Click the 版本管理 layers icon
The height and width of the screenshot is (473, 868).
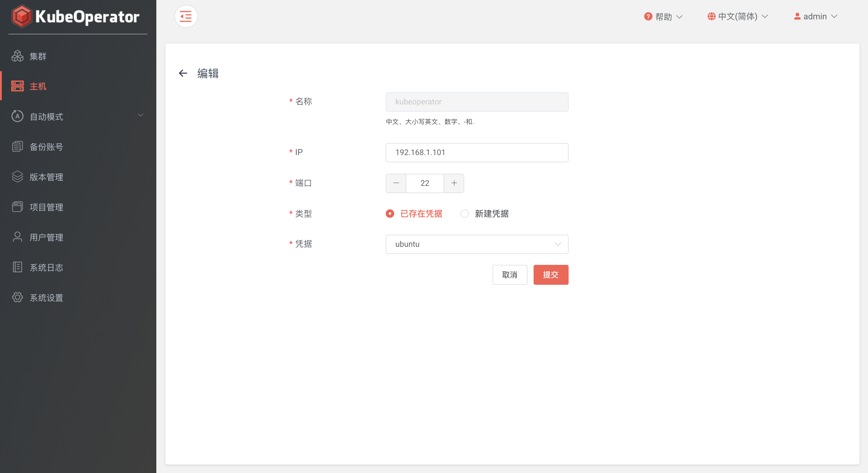[17, 177]
